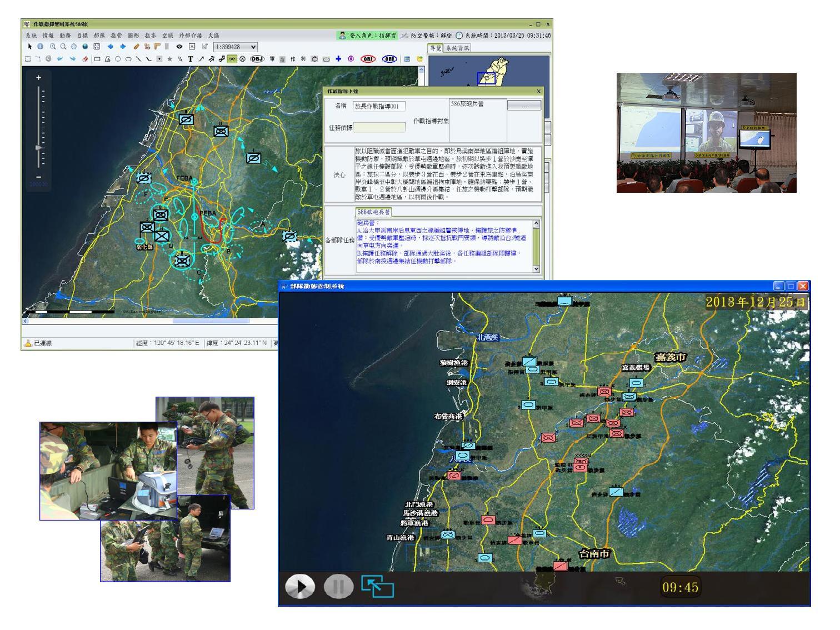Open the 情報 menu

tap(48, 36)
